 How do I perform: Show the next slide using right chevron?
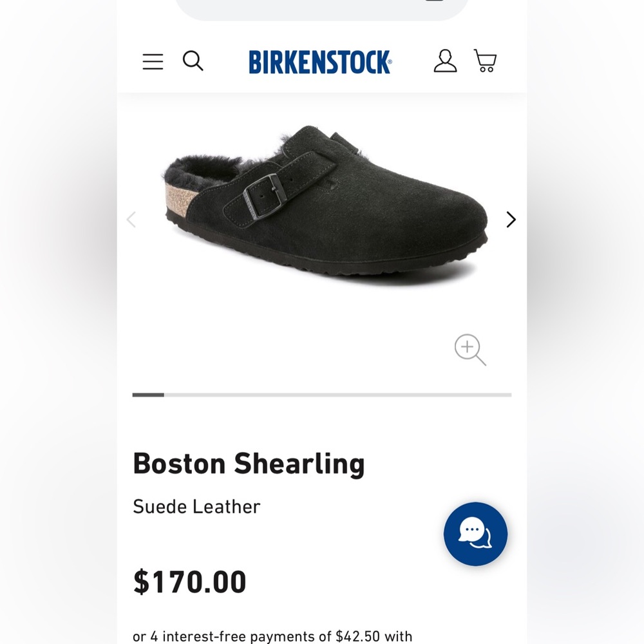coord(510,220)
